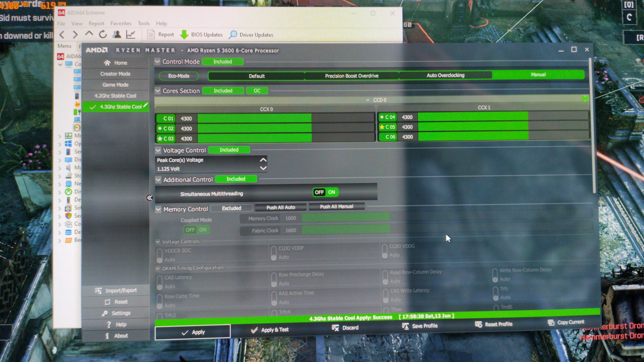Click the AIDA64 Forward arrow icon

(x=75, y=34)
